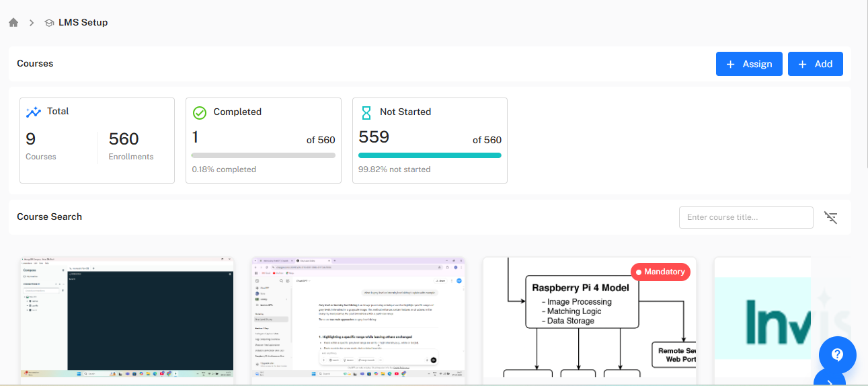The width and height of the screenshot is (868, 386).
Task: Click the red Mandatory badge
Action: click(x=660, y=272)
